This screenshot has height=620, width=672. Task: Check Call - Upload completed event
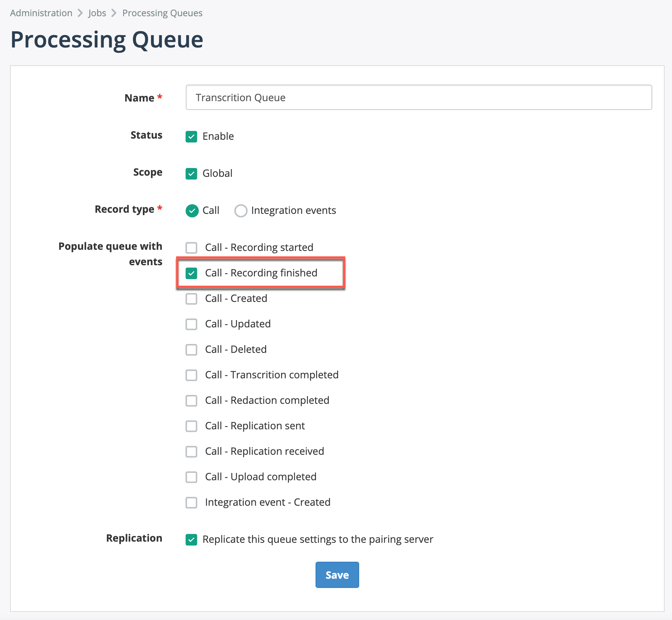[192, 477]
